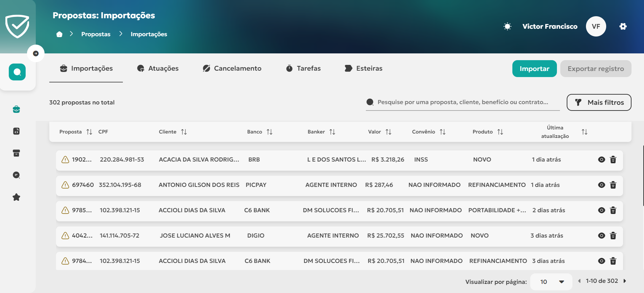This screenshot has height=293, width=644.
Task: Switch to the Esteiras tab
Action: 364,69
